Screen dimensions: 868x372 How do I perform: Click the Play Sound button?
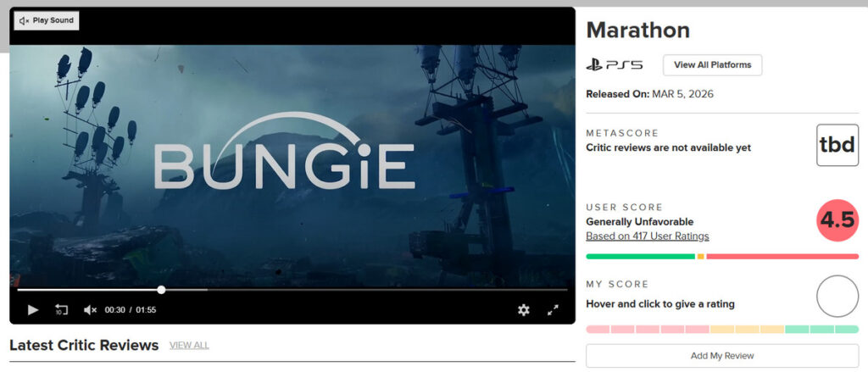[47, 20]
